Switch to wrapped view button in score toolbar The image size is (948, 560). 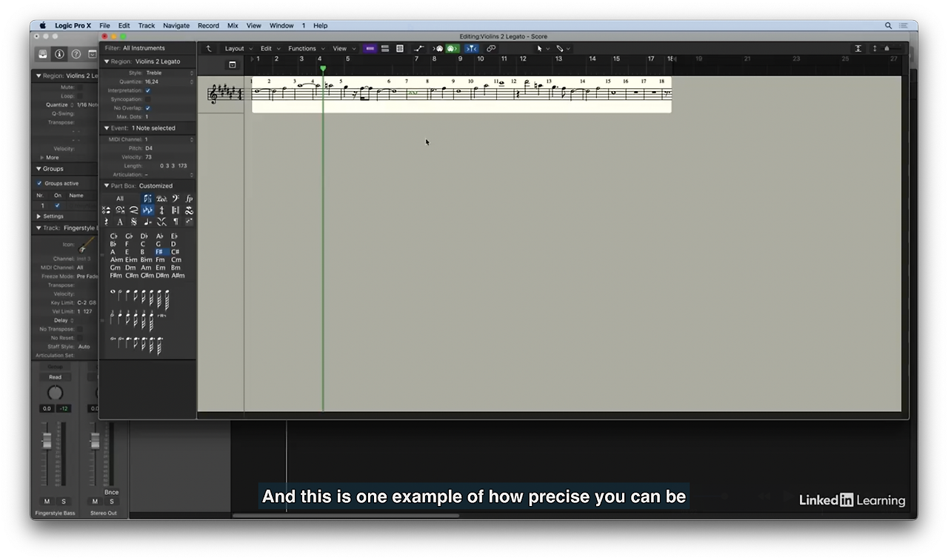pos(385,48)
